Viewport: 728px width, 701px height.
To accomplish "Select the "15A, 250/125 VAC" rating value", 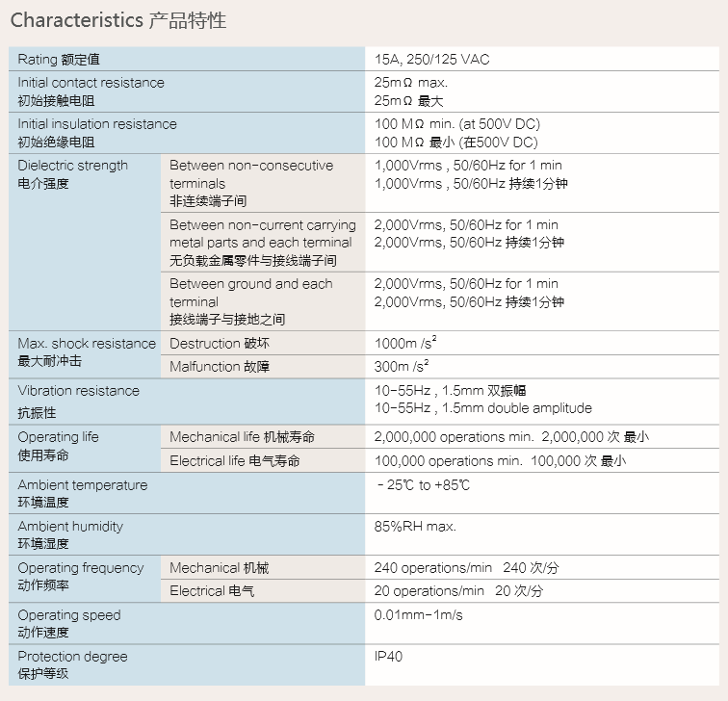I will 431,60.
